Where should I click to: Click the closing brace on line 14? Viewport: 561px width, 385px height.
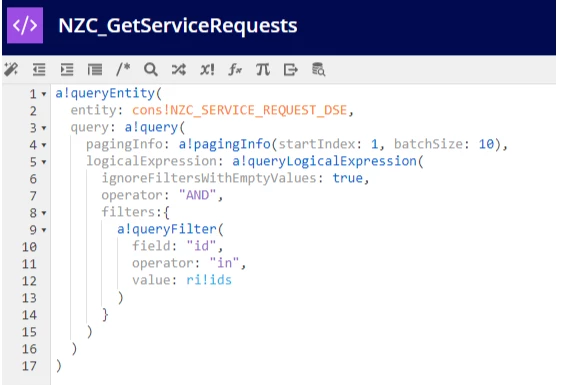click(105, 315)
